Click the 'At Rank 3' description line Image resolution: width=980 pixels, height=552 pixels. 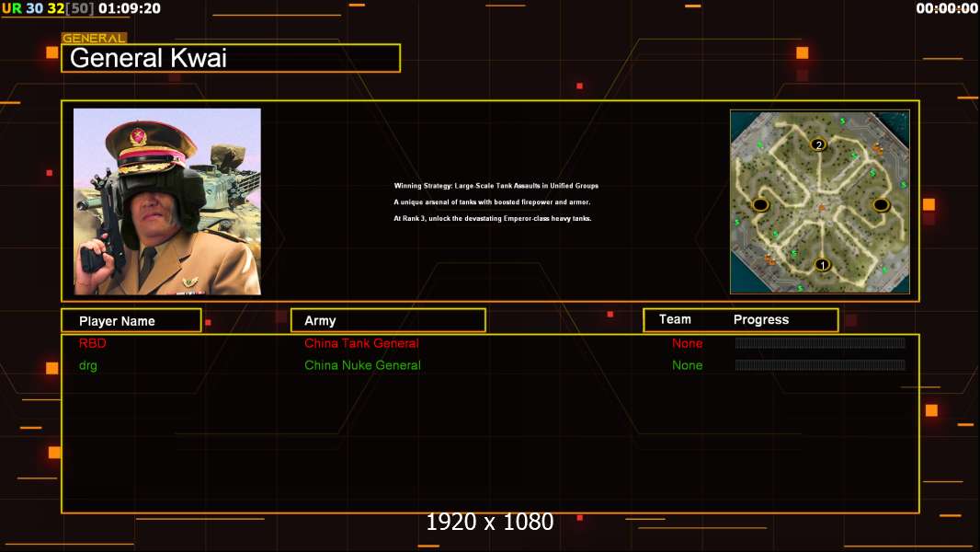[x=493, y=218]
